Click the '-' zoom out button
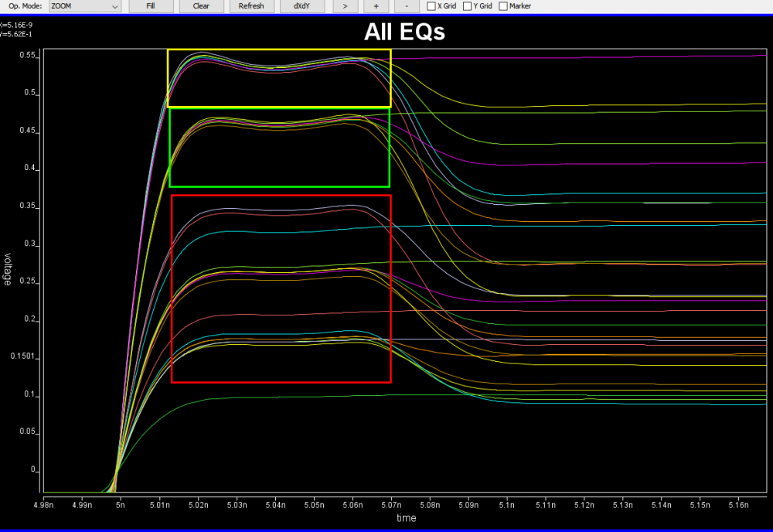This screenshot has height=532, width=773. point(407,6)
